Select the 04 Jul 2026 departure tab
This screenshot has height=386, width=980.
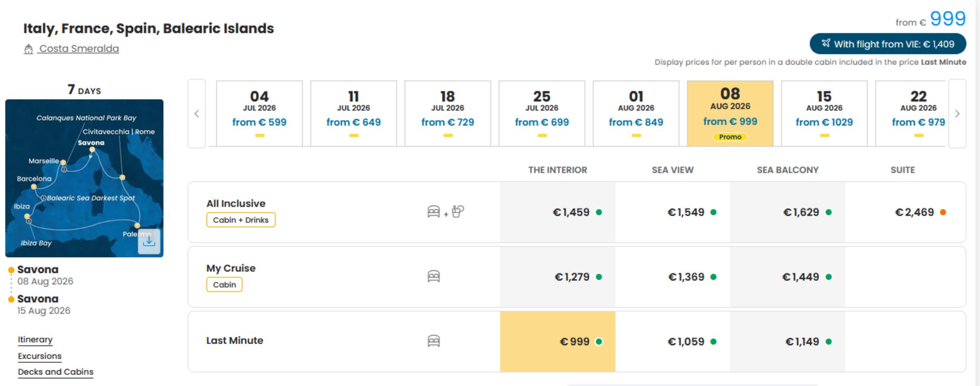259,113
